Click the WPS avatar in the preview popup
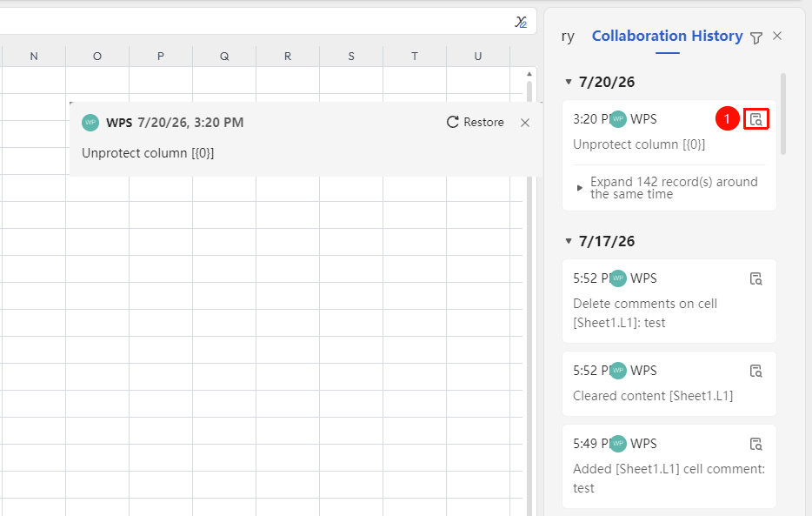Viewport: 812px width, 516px height. [90, 123]
